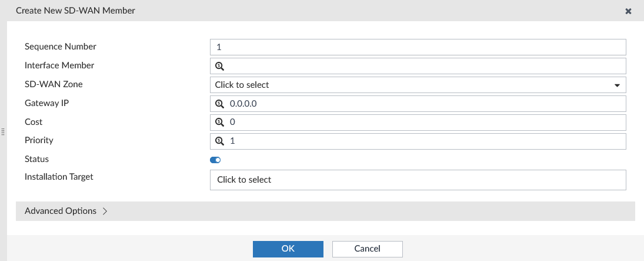Click inside the Interface Member field
The image size is (644, 261).
click(418, 66)
